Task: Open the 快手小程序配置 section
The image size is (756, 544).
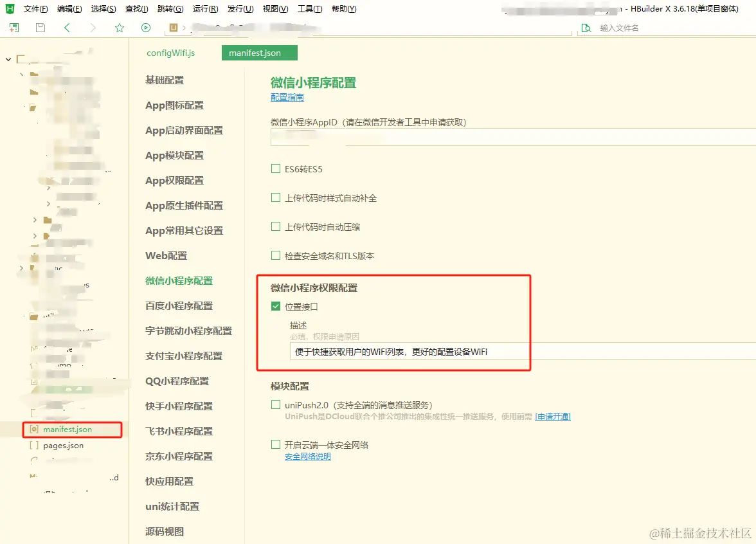Action: [x=179, y=406]
